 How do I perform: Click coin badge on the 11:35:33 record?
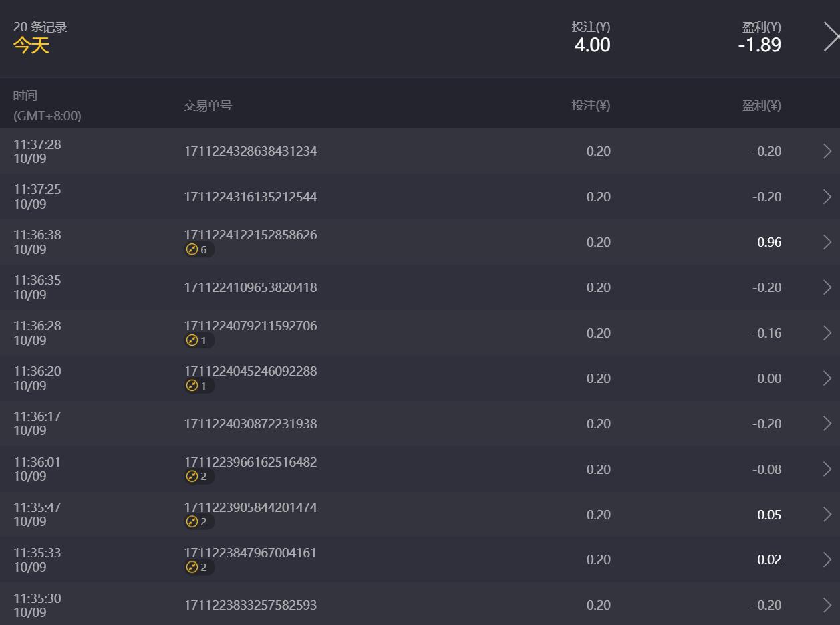point(198,568)
